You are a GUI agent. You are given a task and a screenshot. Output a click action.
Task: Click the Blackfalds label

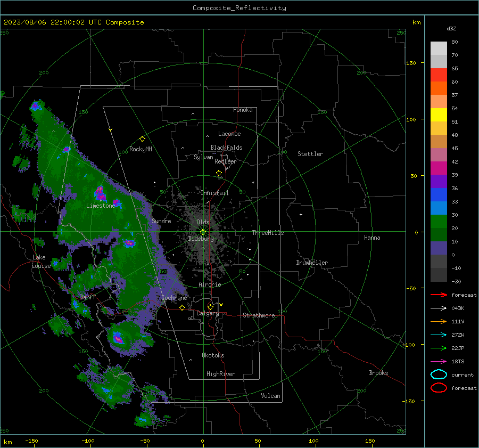point(226,148)
